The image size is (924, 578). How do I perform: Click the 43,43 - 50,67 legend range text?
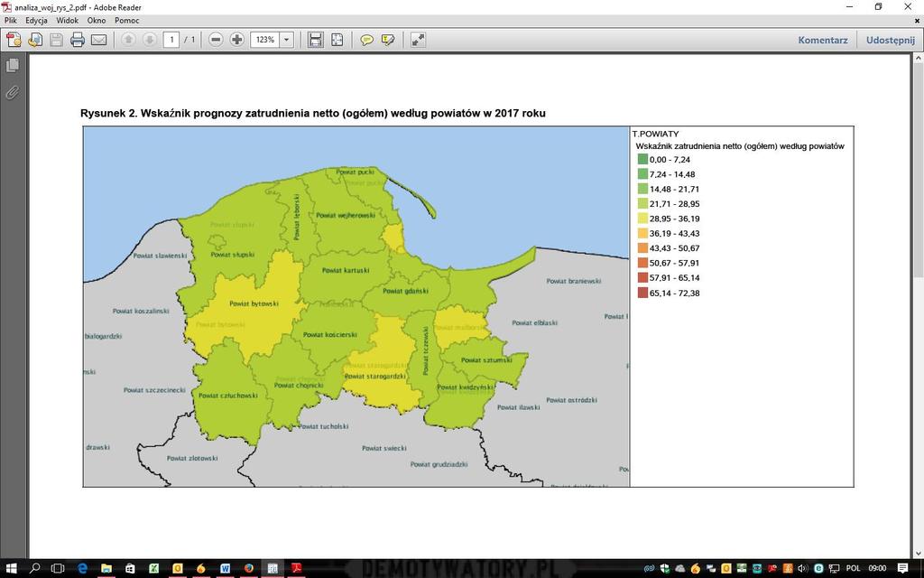[x=674, y=248]
